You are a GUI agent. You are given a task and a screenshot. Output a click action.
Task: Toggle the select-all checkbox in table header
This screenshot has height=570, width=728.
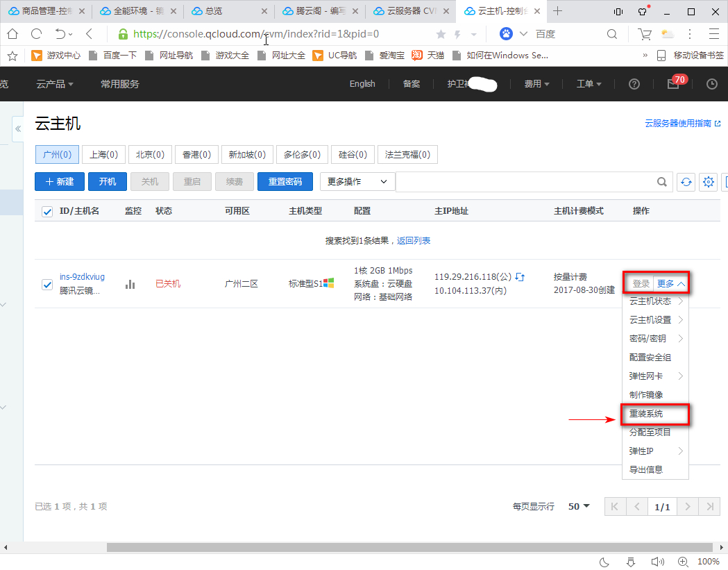47,212
